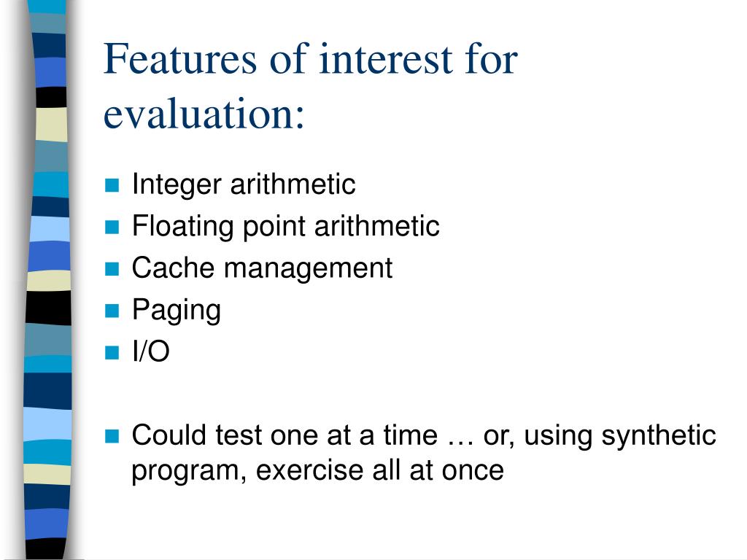Click the black stripe at the top of the border
Image resolution: width=747 pixels, height=560 pixels.
pos(51,97)
